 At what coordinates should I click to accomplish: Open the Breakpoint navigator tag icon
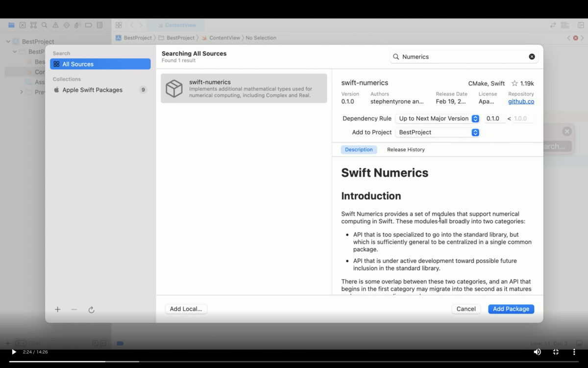coord(89,25)
